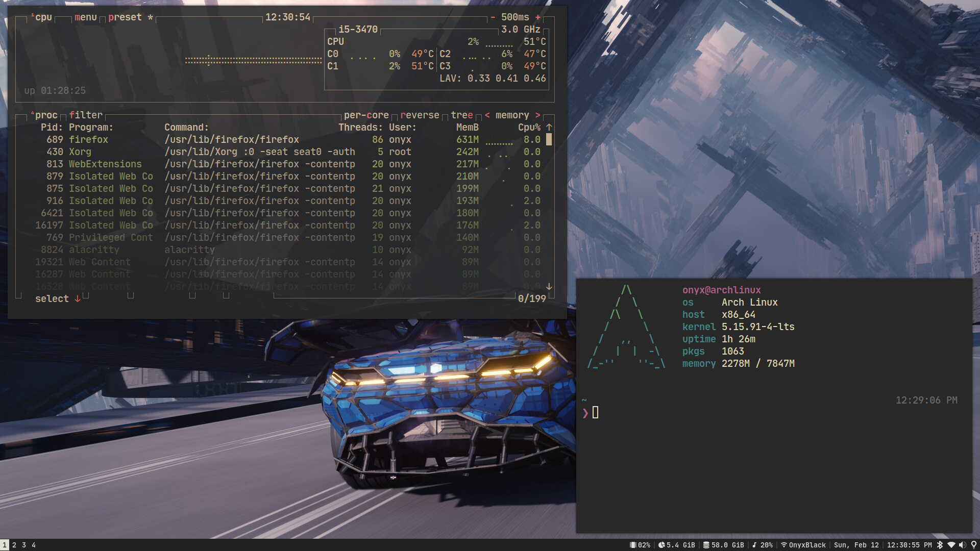
Task: Sort by previous column with left arrow
Action: (x=487, y=115)
